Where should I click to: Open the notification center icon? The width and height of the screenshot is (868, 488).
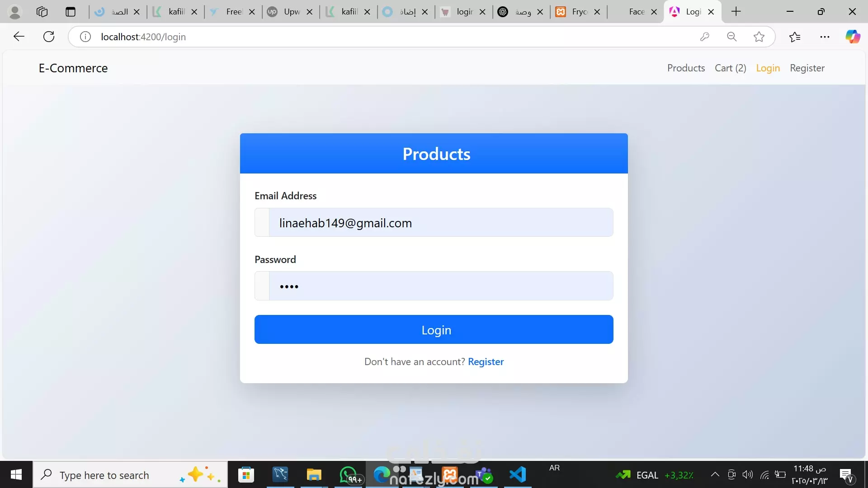click(x=846, y=475)
